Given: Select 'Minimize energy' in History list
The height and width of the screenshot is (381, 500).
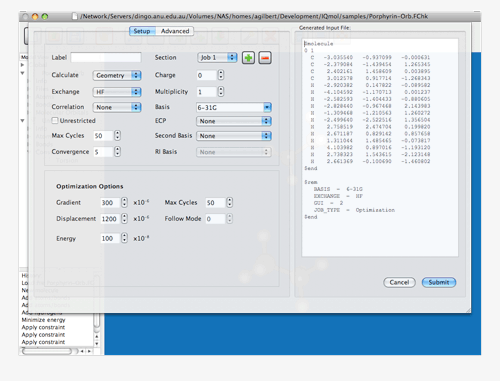Looking at the screenshot, I should click(x=44, y=320).
